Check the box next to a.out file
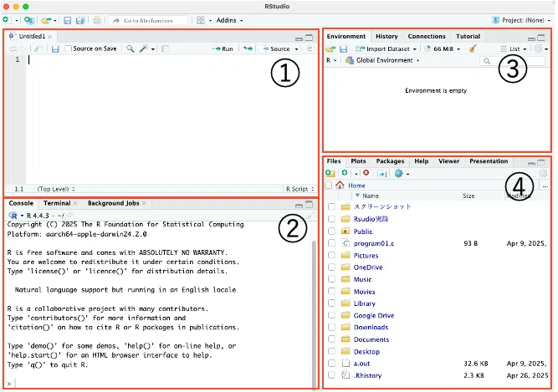558x392 pixels. click(331, 364)
